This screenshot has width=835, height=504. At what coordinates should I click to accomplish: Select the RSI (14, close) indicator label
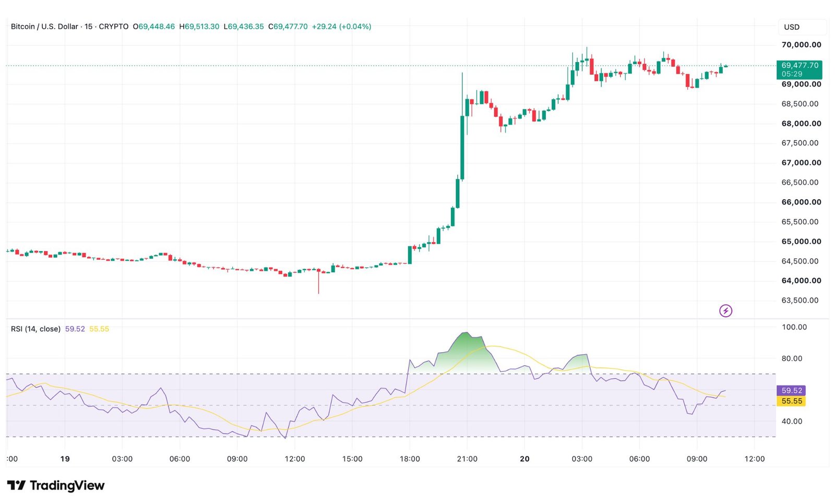coord(35,329)
